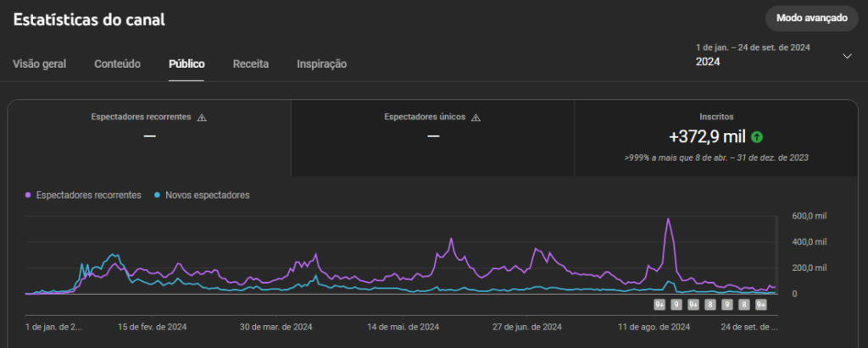Click blue legend dot for Novos espectadores
This screenshot has height=348, width=868.
tap(158, 195)
